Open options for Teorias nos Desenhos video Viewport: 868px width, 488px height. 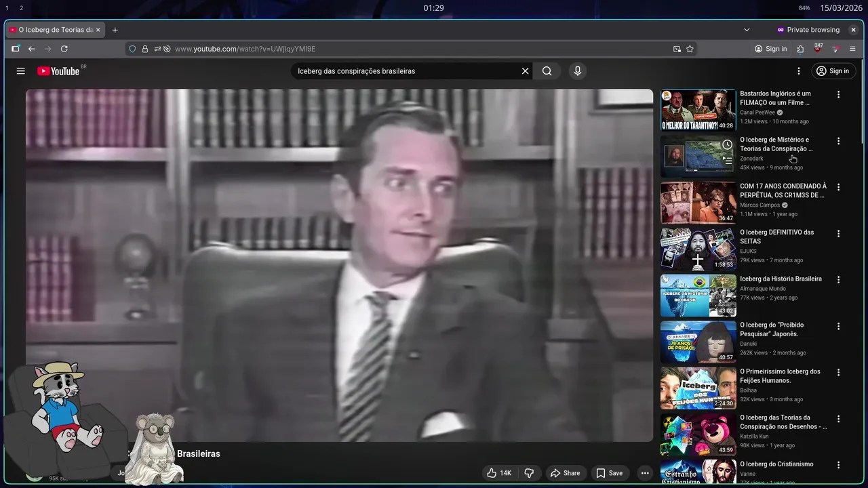[838, 419]
